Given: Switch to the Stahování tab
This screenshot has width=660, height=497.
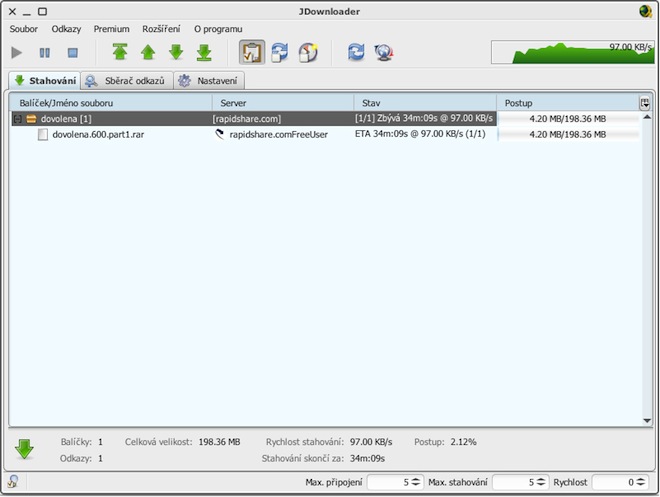Looking at the screenshot, I should [45, 80].
